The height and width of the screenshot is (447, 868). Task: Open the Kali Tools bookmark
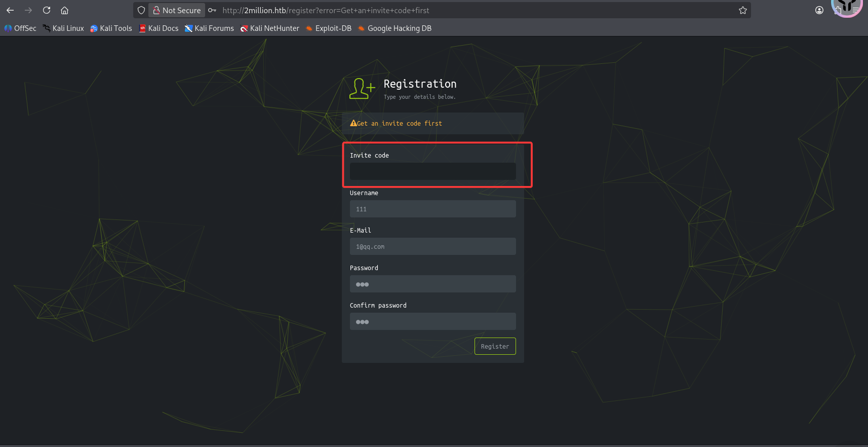tap(111, 28)
